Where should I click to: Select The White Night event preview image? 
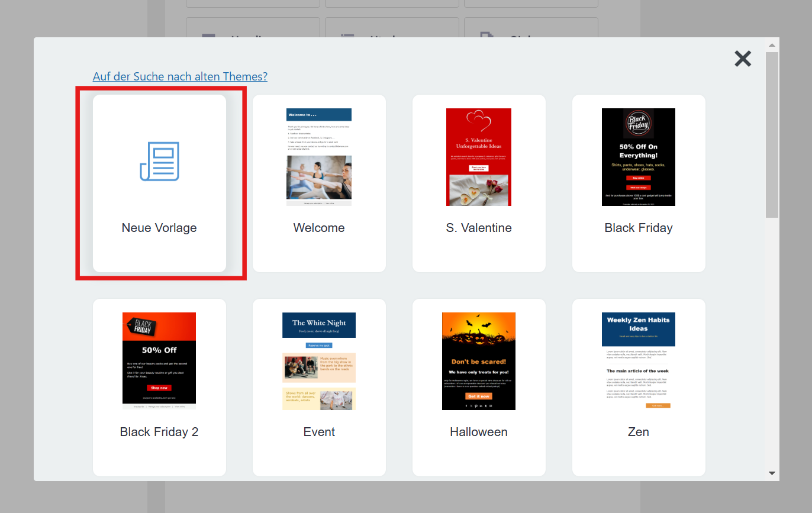pyautogui.click(x=319, y=361)
